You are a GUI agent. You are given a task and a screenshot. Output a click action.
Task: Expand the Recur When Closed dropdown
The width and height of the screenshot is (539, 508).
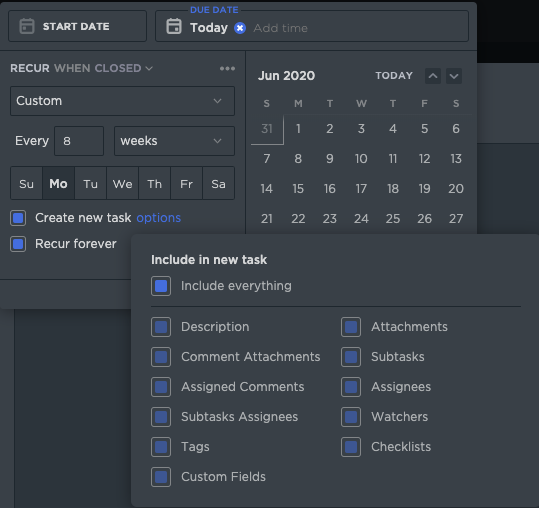click(x=103, y=68)
